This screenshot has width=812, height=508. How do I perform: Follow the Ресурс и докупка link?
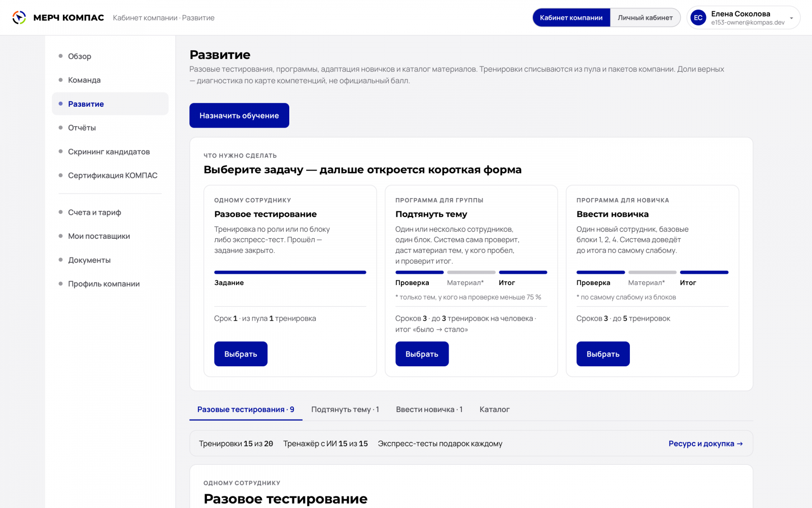[705, 443]
